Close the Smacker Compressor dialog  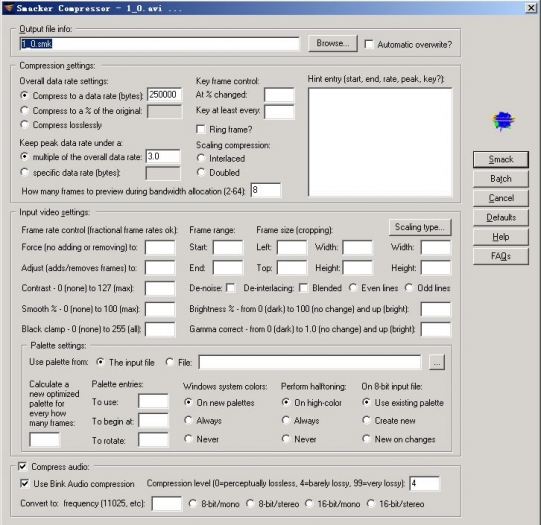tap(531, 8)
